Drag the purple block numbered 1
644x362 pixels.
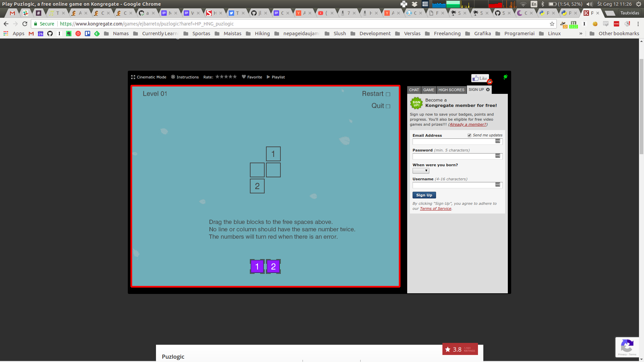257,266
